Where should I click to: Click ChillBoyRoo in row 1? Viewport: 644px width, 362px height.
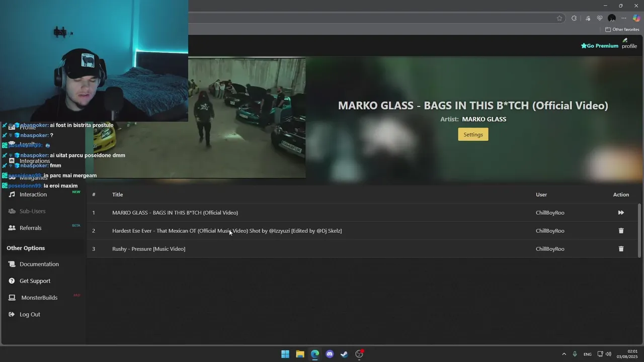tap(550, 213)
